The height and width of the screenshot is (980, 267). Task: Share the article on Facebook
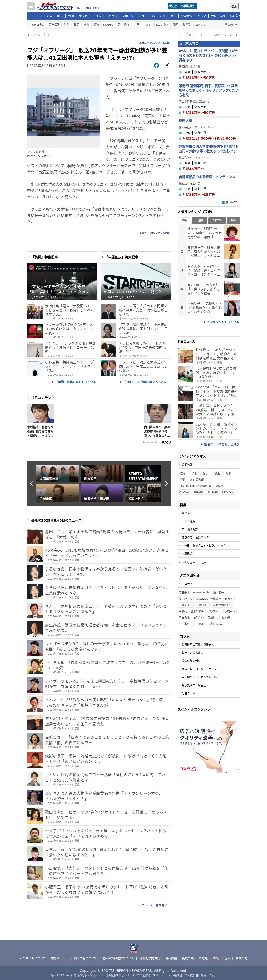[156, 65]
